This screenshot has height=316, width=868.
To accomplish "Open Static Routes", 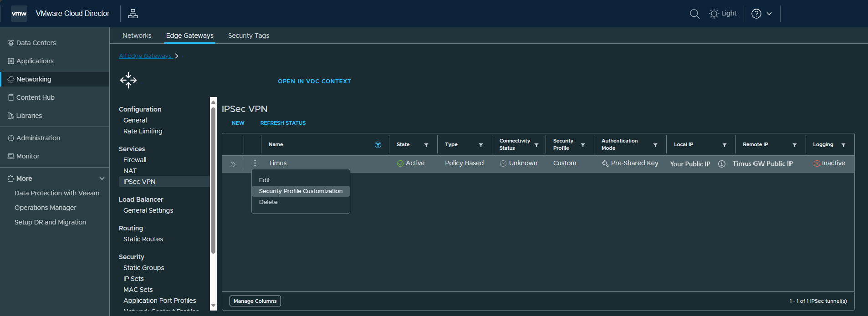I will tap(143, 239).
